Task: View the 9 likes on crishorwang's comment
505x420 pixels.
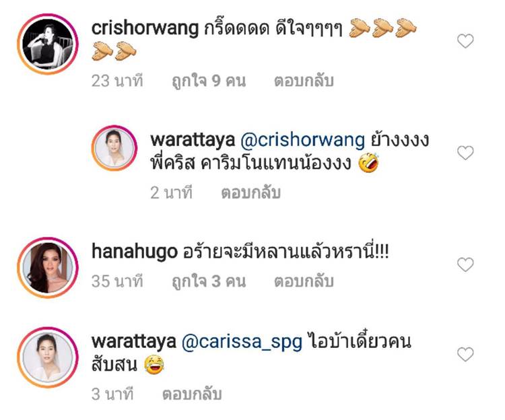Action: [x=209, y=81]
